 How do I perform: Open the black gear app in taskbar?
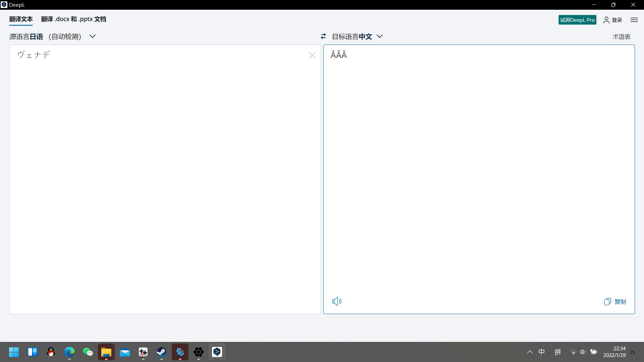(x=199, y=352)
